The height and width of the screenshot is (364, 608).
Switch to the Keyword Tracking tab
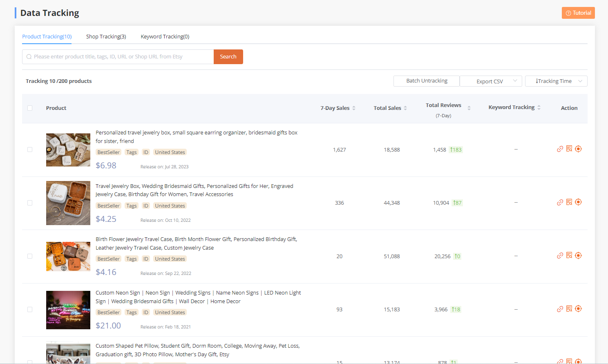point(165,36)
